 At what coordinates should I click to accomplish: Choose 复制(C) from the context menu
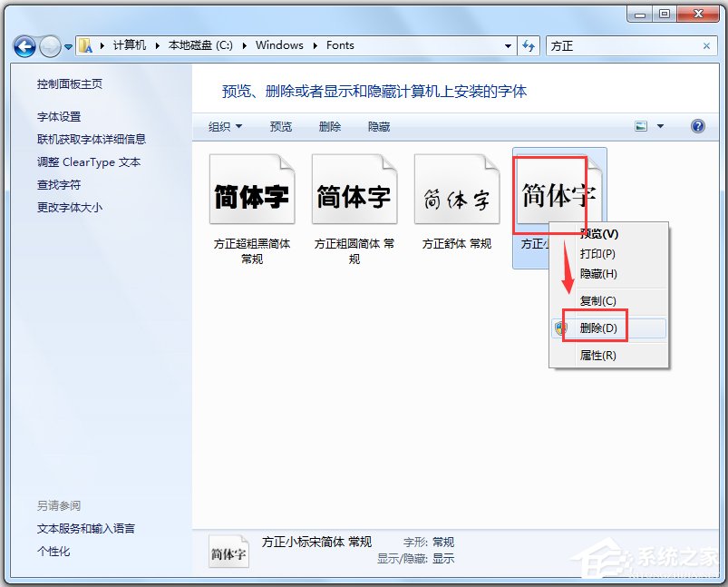coord(608,300)
